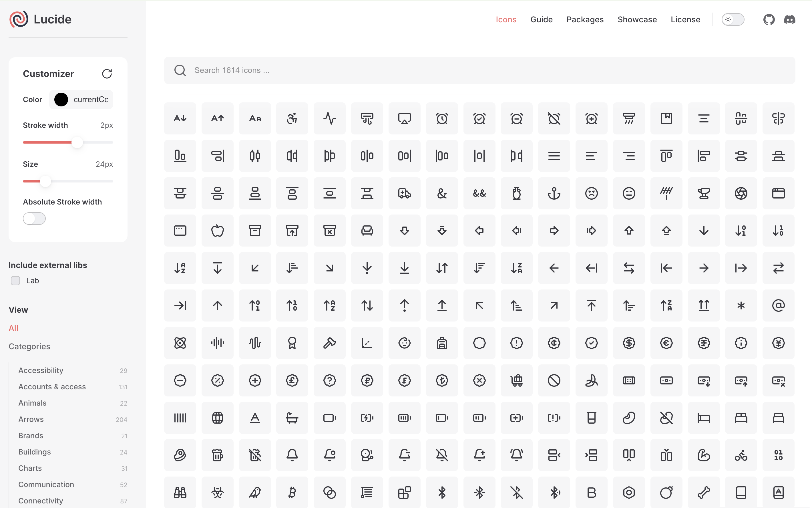Click the anchor icon in the grid
Image resolution: width=812 pixels, height=508 pixels.
[554, 194]
